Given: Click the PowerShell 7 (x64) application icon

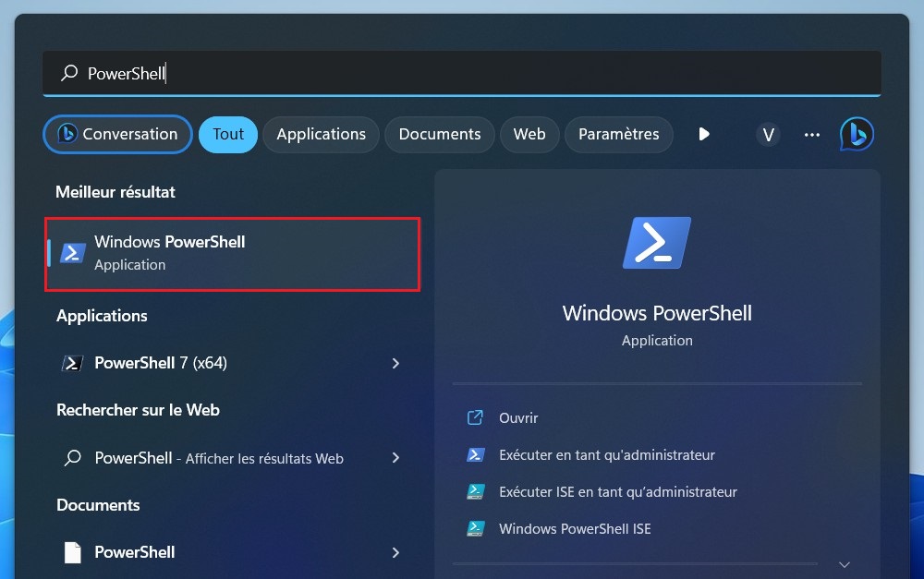Looking at the screenshot, I should click(71, 363).
